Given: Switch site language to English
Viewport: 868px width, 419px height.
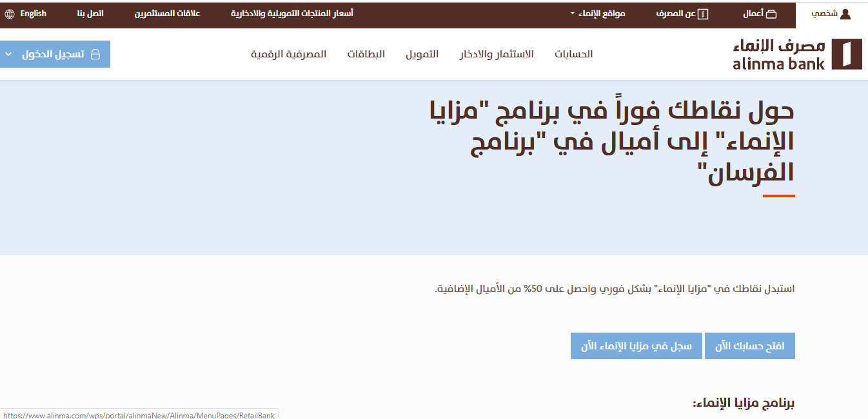Looking at the screenshot, I should pyautogui.click(x=33, y=14).
